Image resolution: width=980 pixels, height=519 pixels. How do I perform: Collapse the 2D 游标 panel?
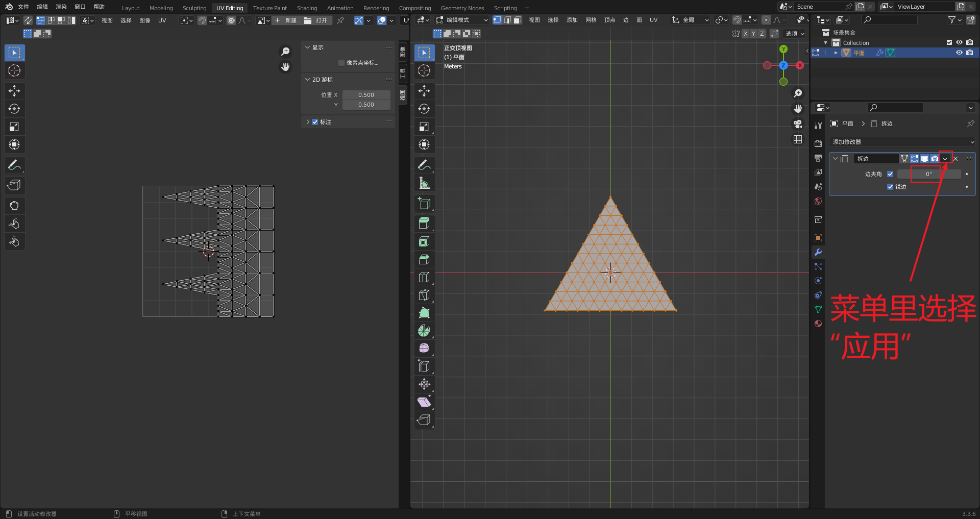pos(307,80)
